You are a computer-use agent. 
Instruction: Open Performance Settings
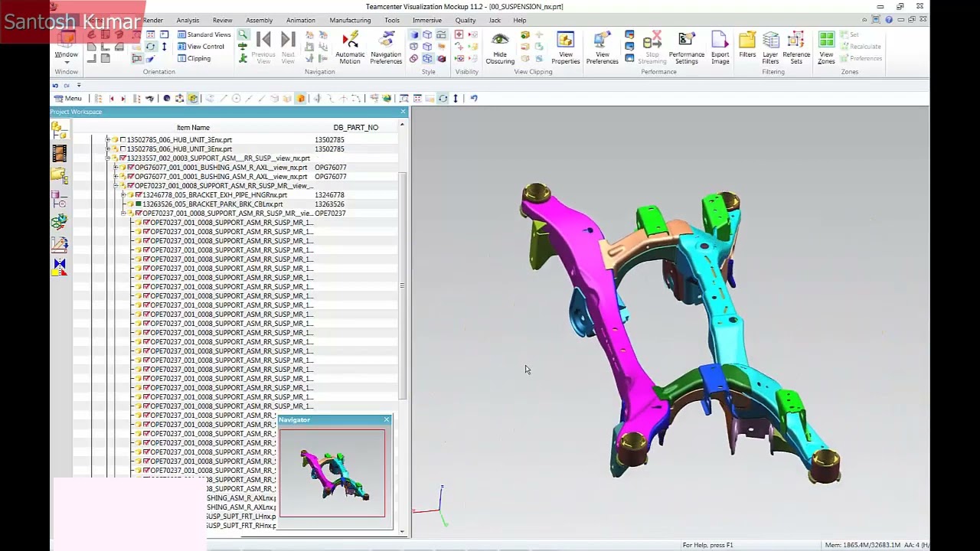pyautogui.click(x=687, y=47)
